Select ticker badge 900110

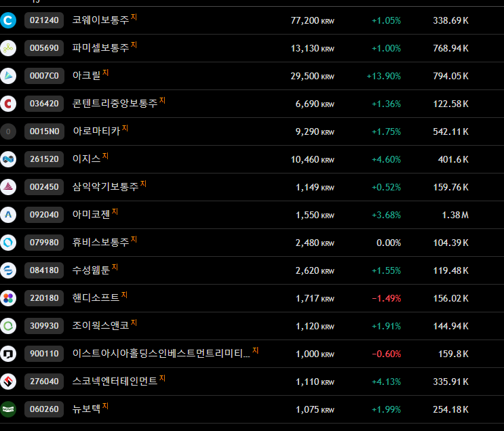[x=44, y=354]
